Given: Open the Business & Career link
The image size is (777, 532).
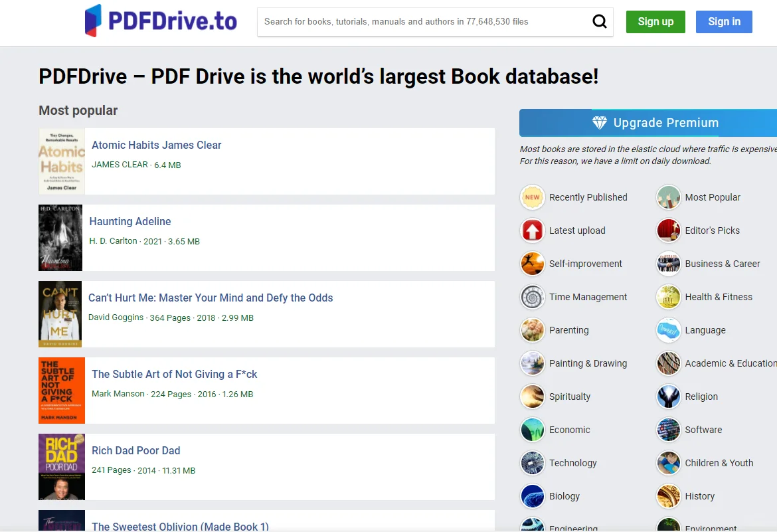Looking at the screenshot, I should point(723,264).
